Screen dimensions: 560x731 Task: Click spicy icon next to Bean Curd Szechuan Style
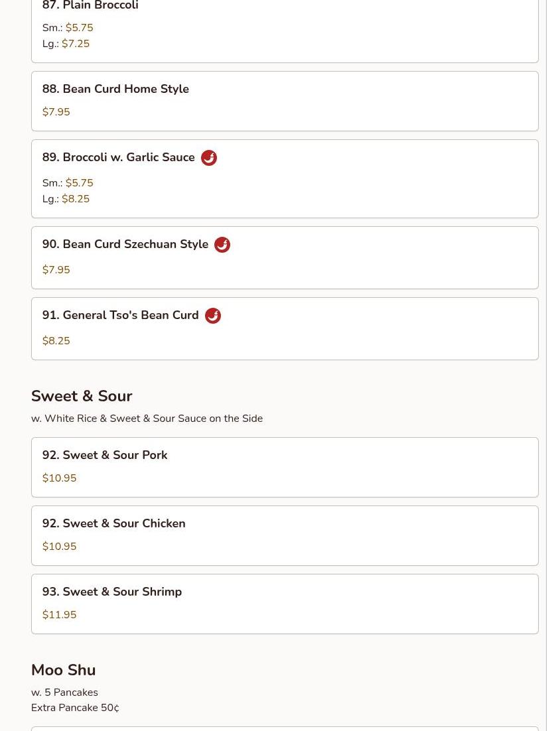[x=222, y=245]
